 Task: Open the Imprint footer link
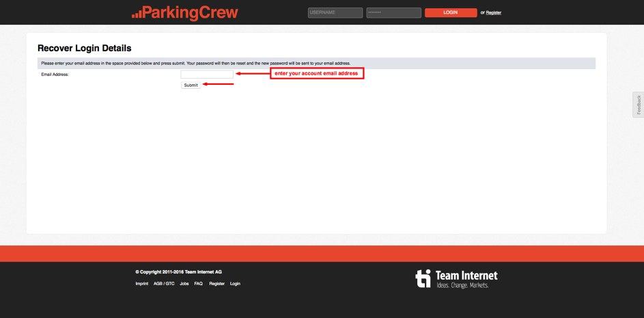[141, 283]
